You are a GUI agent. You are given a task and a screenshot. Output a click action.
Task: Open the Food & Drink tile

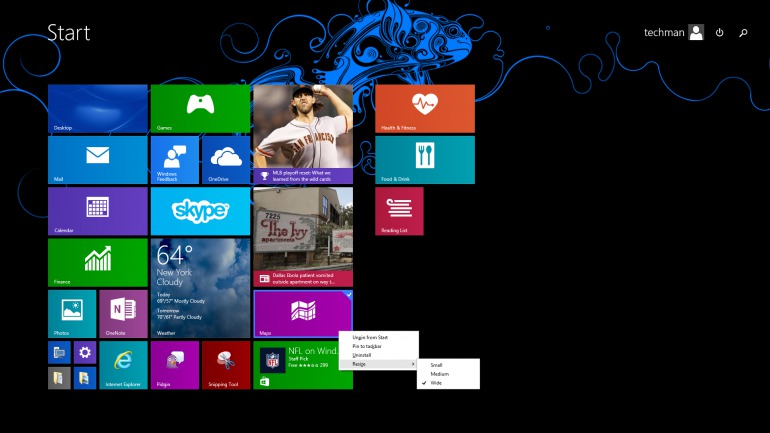(x=425, y=160)
